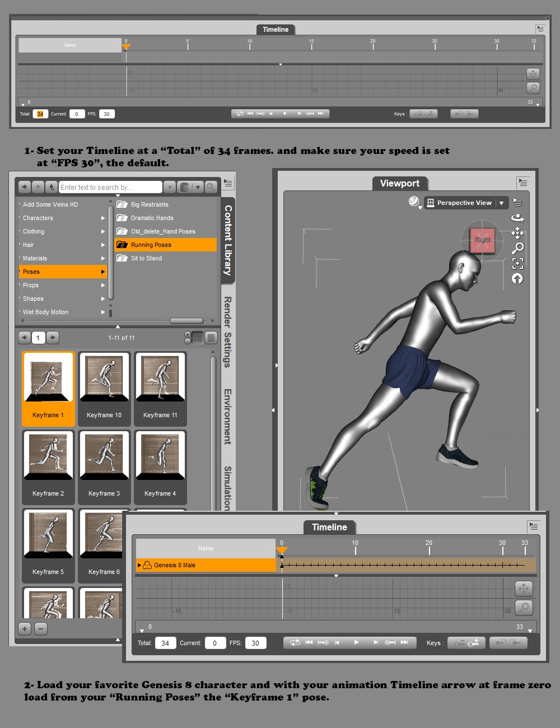Click the search magnifier in Content Library
This screenshot has width=560, height=728.
point(211,186)
